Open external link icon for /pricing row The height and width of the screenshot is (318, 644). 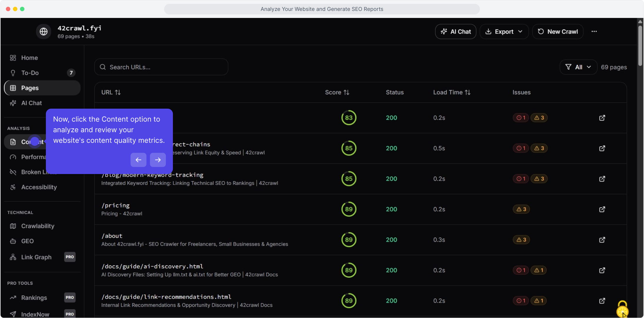[x=602, y=209]
